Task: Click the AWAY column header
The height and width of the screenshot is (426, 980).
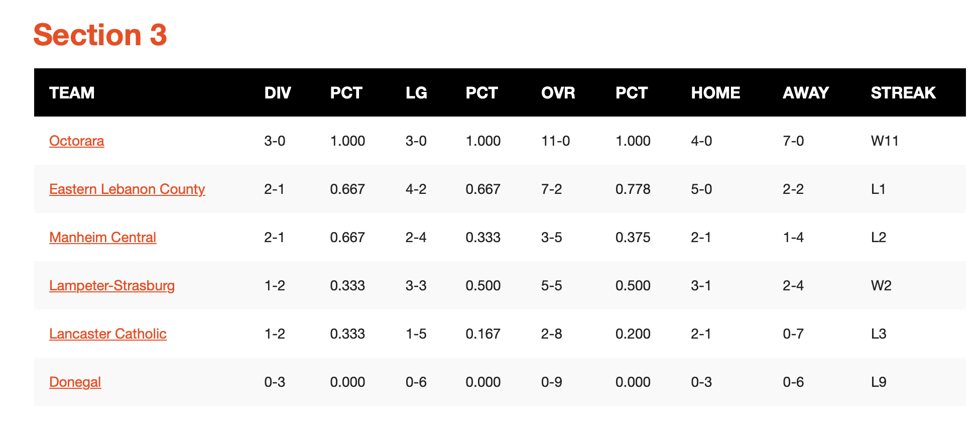Action: click(x=805, y=93)
